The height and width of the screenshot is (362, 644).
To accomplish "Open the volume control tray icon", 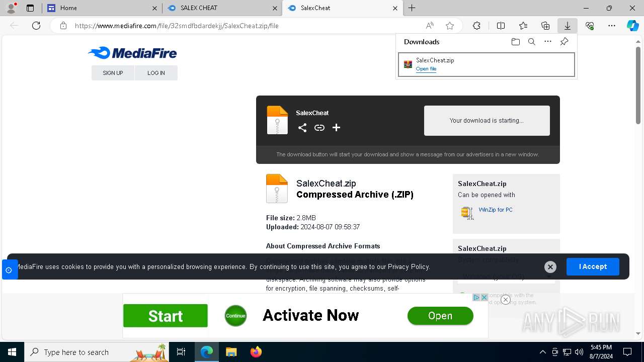I will 579,352.
